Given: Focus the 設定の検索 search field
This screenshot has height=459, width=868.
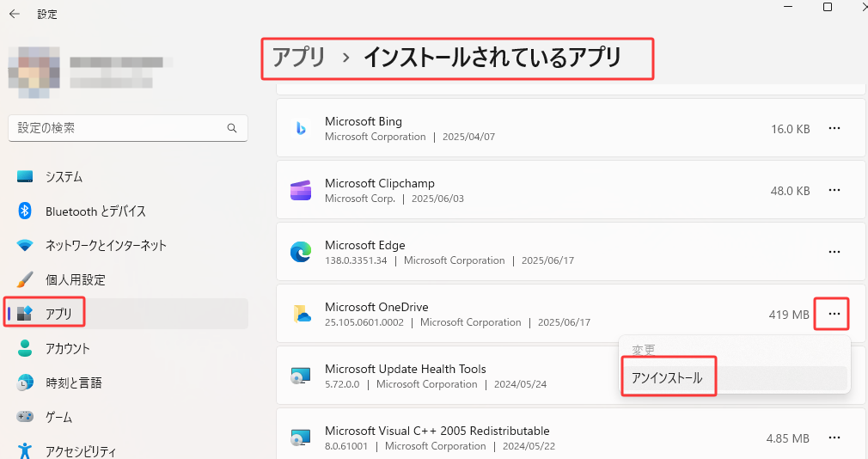Looking at the screenshot, I should (x=128, y=128).
